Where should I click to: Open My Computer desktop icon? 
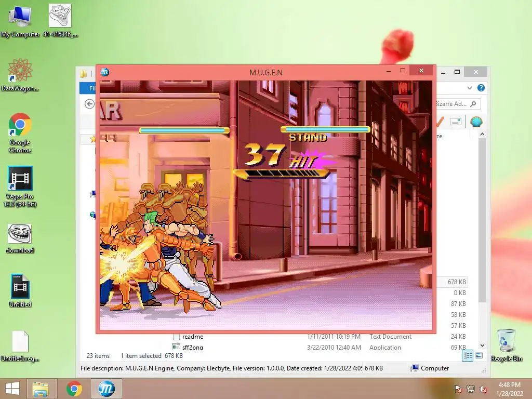click(20, 21)
